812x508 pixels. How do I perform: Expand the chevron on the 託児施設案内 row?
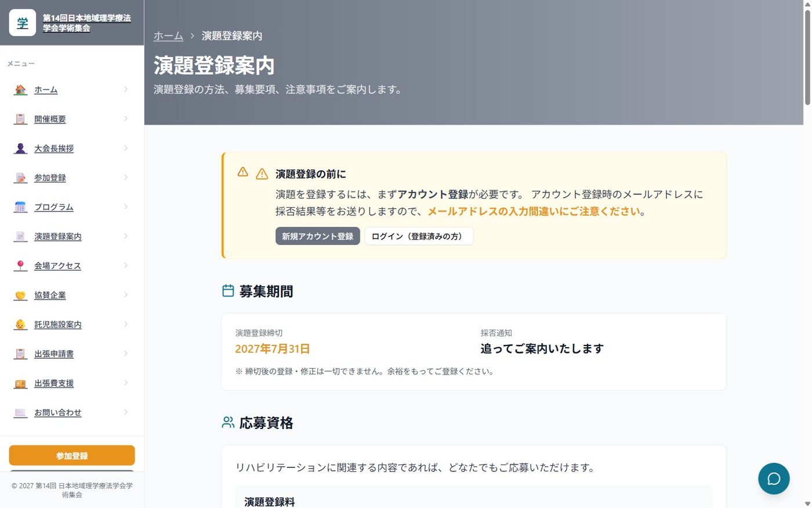point(126,324)
